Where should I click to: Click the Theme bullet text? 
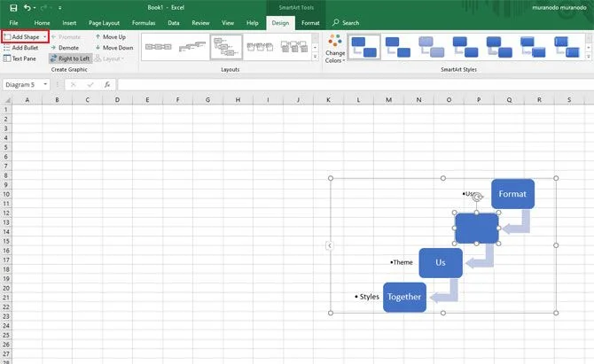(402, 262)
